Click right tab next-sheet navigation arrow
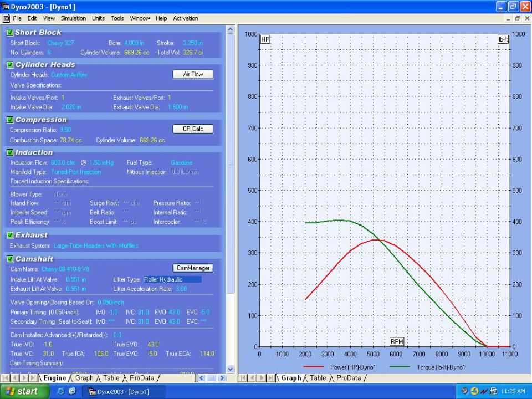 pos(262,378)
